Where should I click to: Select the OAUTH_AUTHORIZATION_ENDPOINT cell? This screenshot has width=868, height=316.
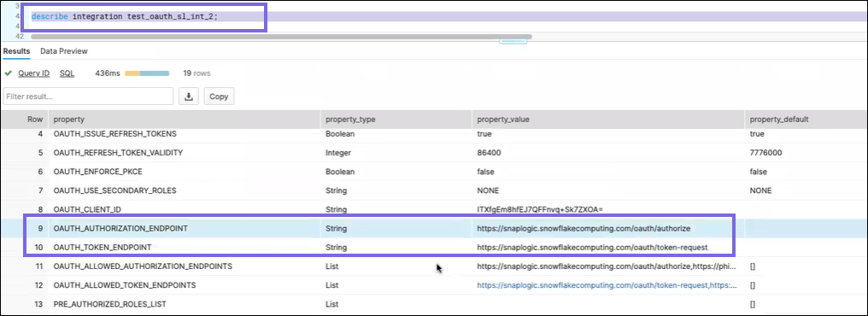click(x=120, y=228)
